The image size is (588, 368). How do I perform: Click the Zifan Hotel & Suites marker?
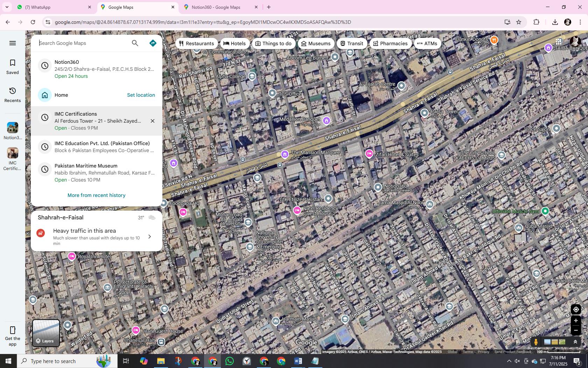[369, 154]
